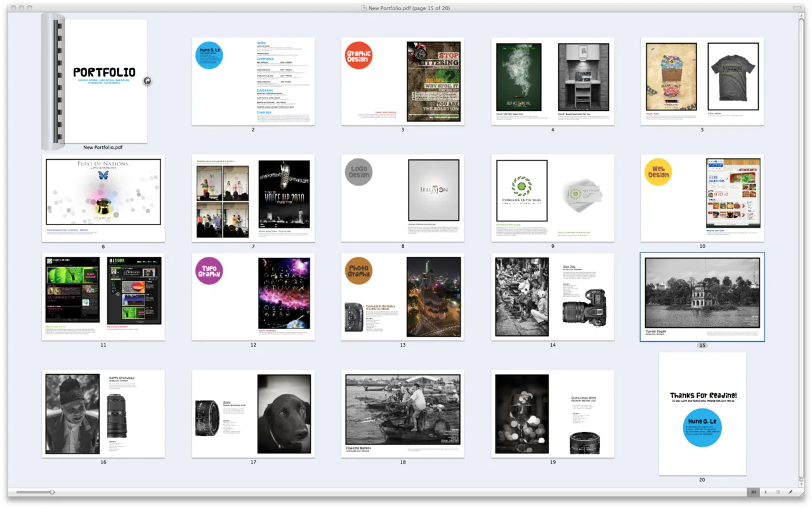Click page number label "5"

[702, 130]
